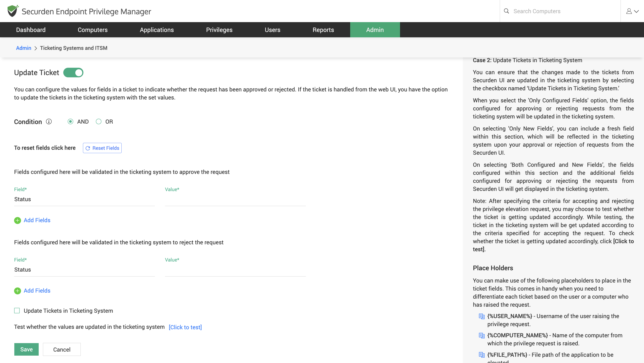Image resolution: width=644 pixels, height=363 pixels.
Task: Switch to the Applications tab
Action: click(157, 30)
